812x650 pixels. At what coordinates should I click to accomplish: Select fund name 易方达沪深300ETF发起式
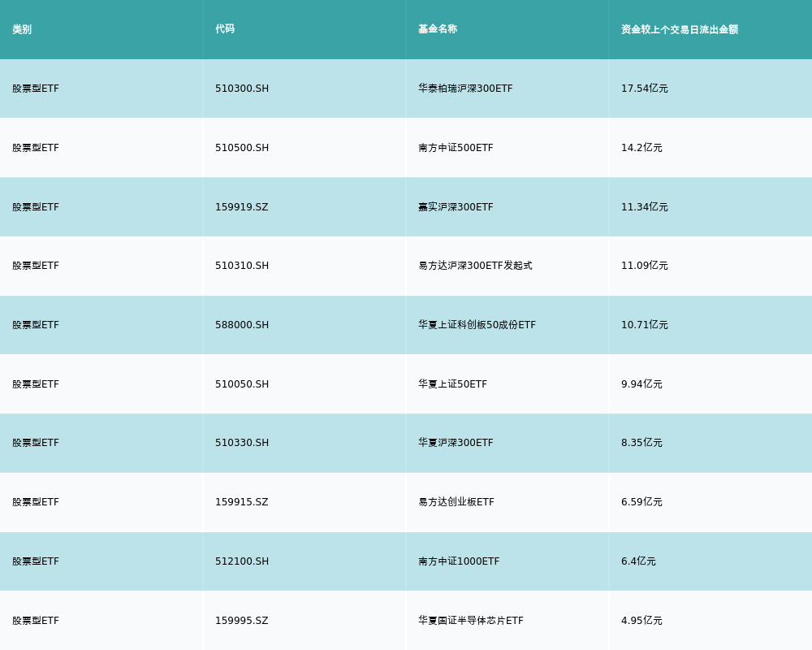(x=475, y=266)
